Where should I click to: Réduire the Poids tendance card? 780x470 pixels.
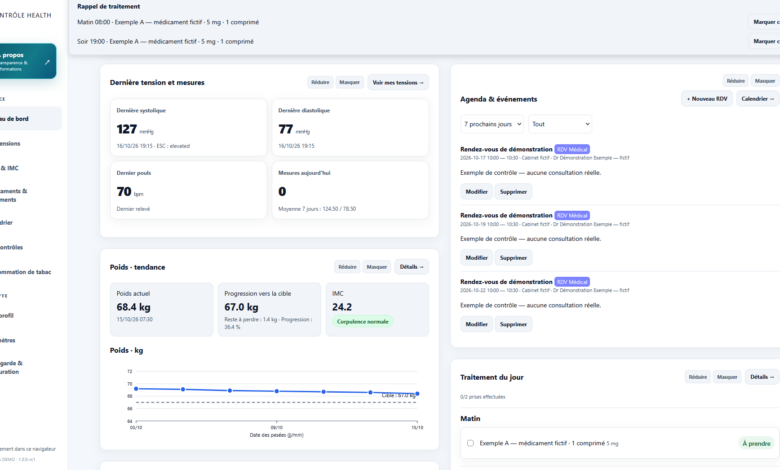[x=347, y=267]
